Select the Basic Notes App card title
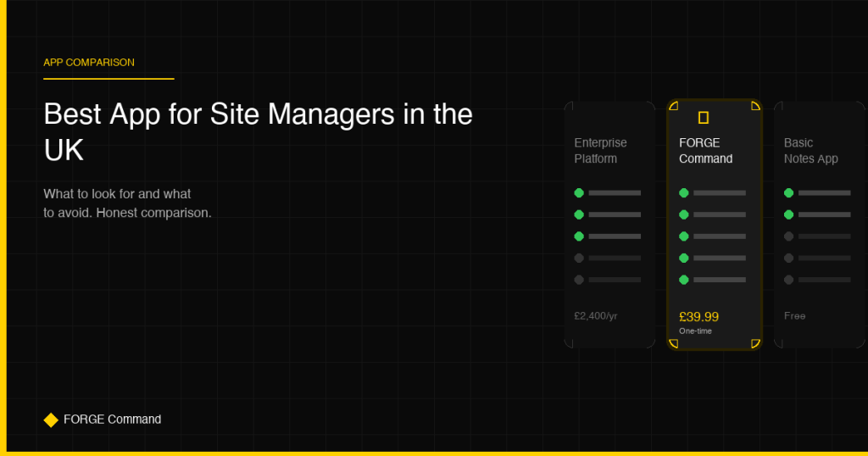868x456 pixels. tap(810, 151)
